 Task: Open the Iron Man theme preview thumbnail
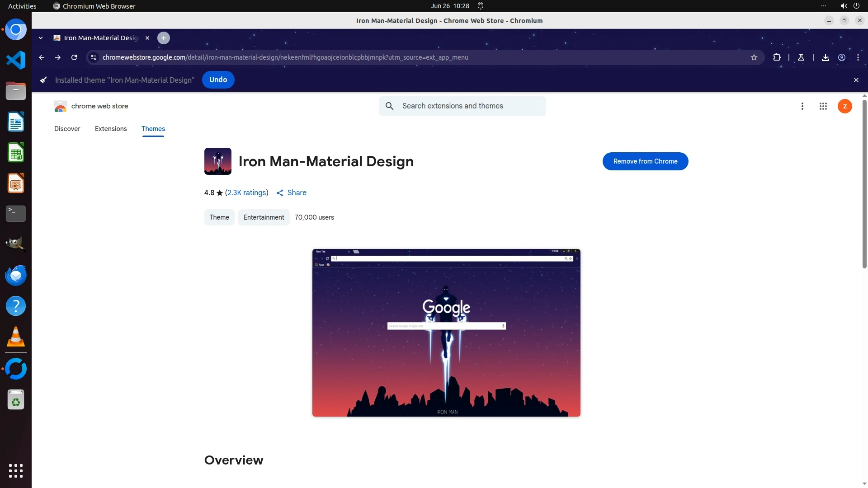click(446, 333)
